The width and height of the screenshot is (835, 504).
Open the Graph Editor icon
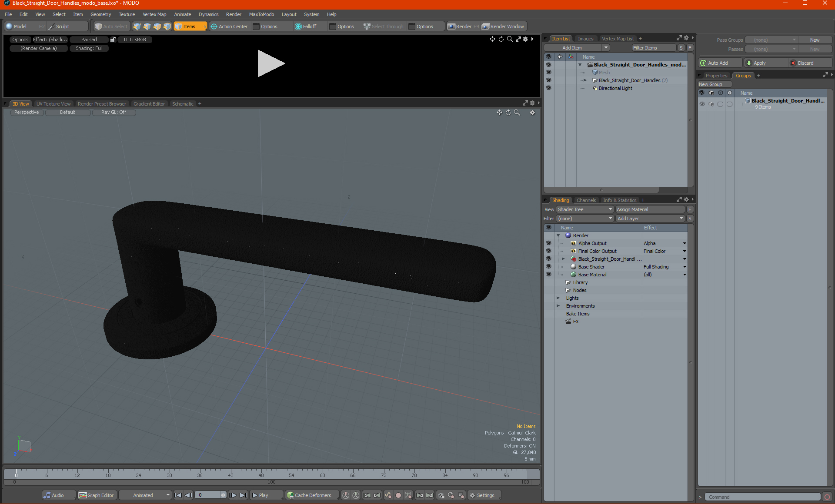83,495
